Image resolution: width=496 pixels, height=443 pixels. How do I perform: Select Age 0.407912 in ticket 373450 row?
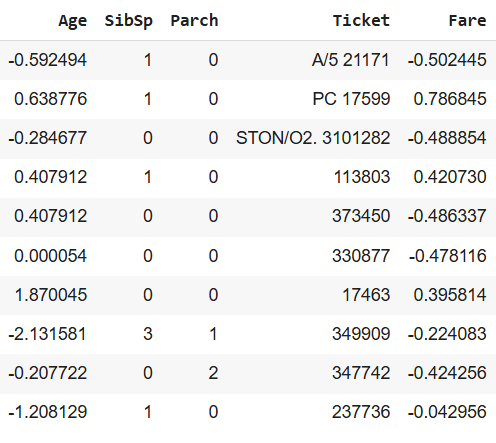[51, 216]
